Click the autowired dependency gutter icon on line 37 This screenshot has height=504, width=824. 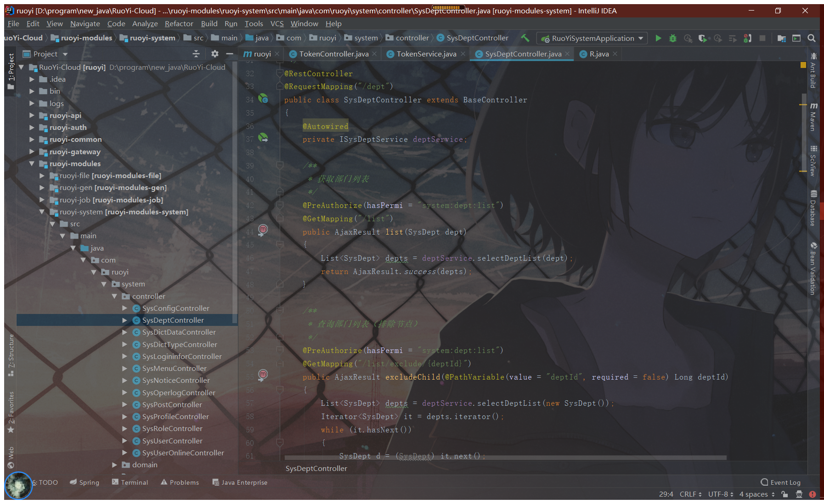point(263,138)
